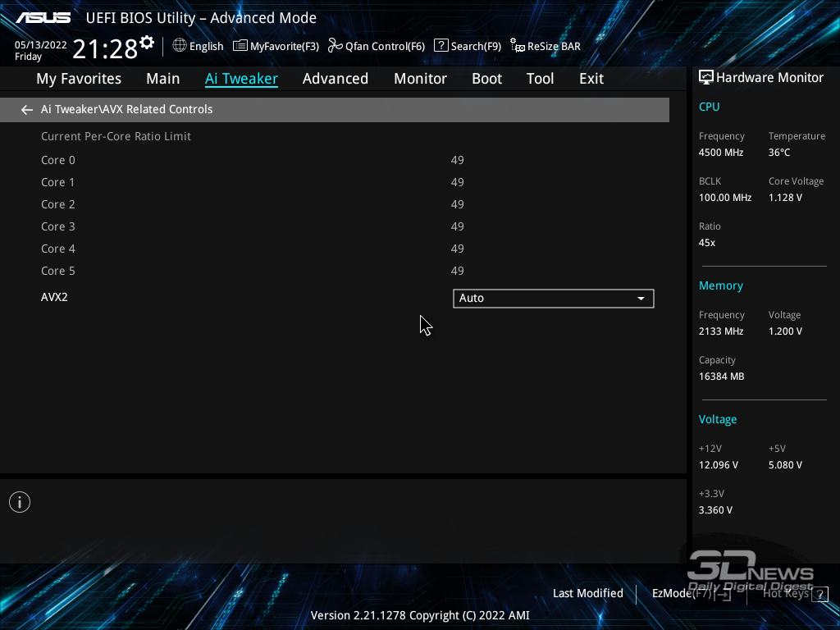
Task: Click Core 0 ratio value 49
Action: pos(457,160)
